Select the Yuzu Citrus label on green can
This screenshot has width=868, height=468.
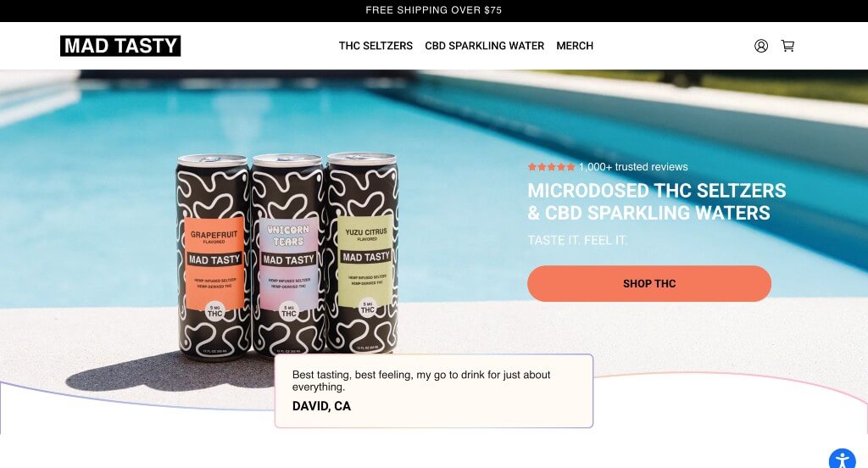(x=366, y=234)
